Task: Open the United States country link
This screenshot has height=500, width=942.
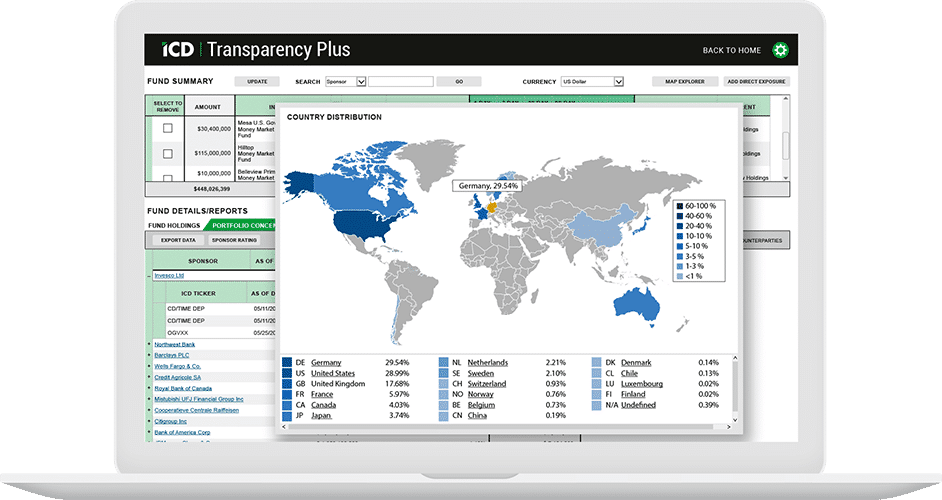Action: pos(333,373)
